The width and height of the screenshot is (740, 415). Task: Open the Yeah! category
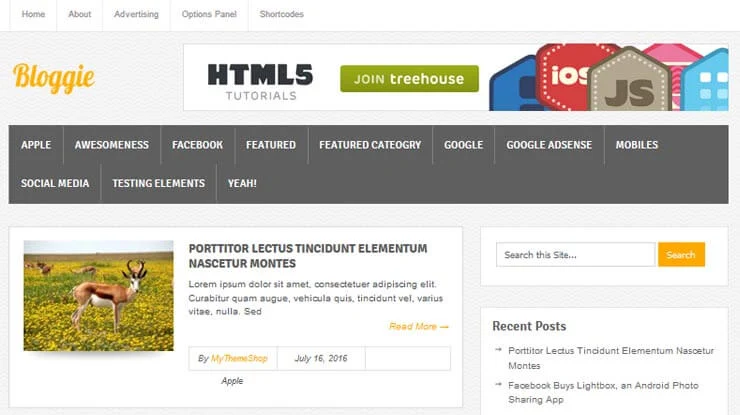[242, 183]
